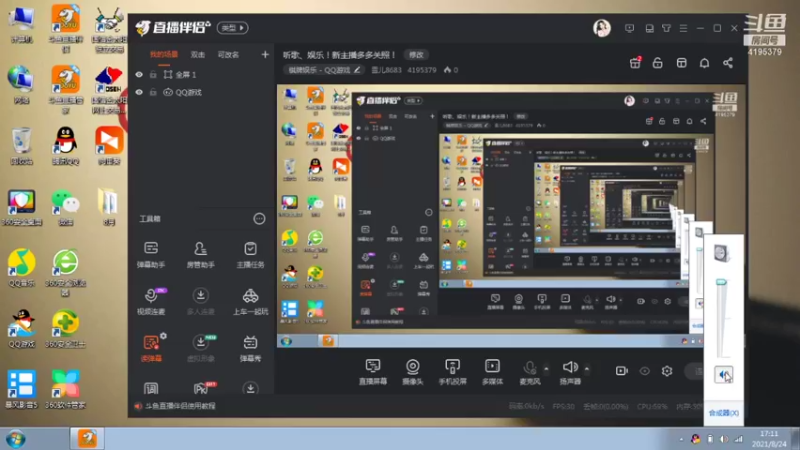Click the 麦克风 microphone icon
This screenshot has width=800, height=450.
pyautogui.click(x=530, y=368)
